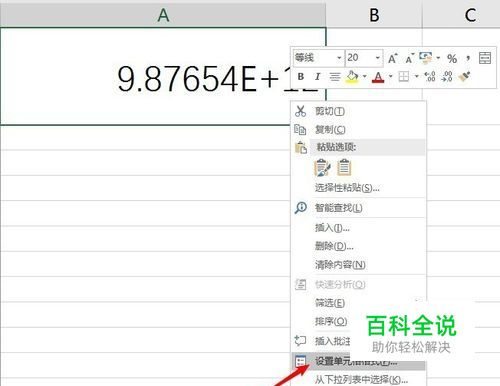500x386 pixels.
Task: Choose 删除(D)... from context menu
Action: coord(359,246)
